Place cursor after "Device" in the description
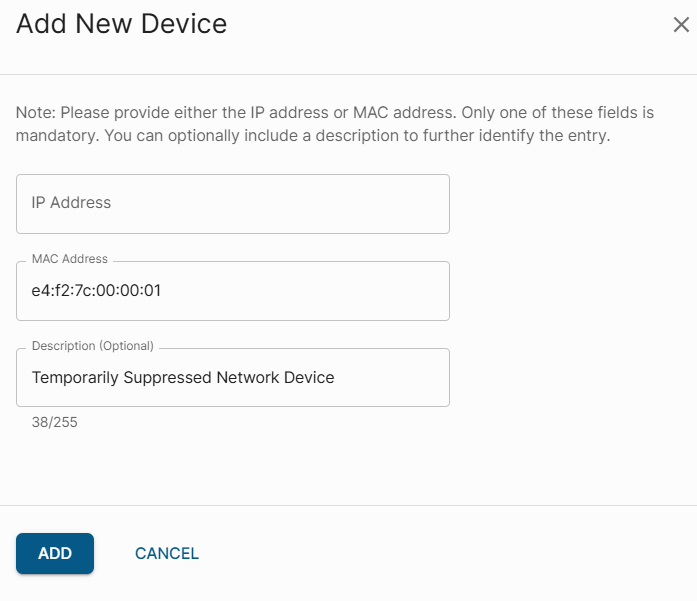Image resolution: width=697 pixels, height=601 pixels. [x=335, y=378]
